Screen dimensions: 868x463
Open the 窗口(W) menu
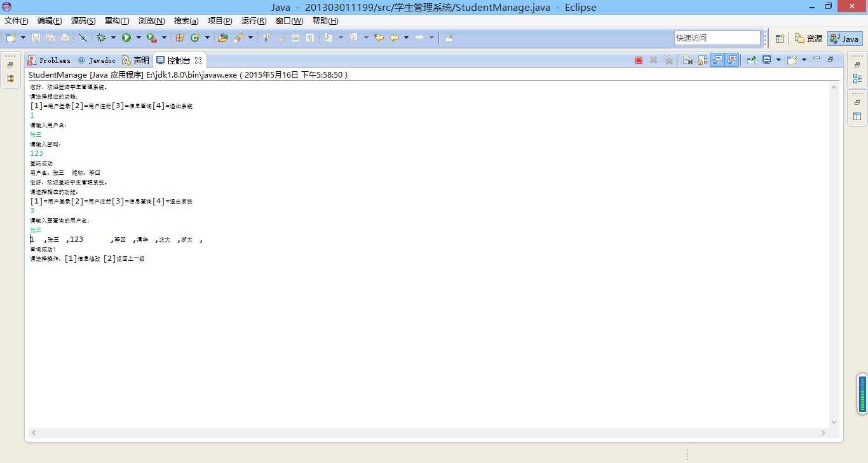pyautogui.click(x=289, y=21)
